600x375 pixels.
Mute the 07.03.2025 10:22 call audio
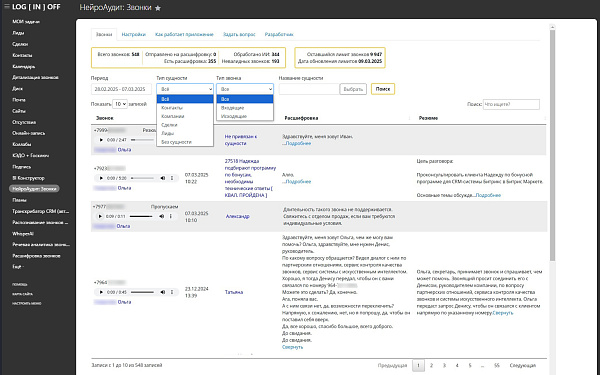[x=163, y=178]
